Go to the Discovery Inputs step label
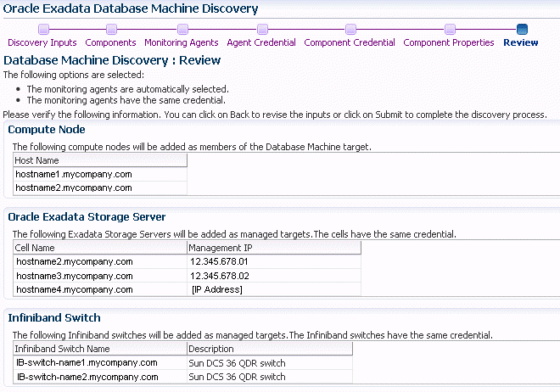Screen dimensions: 560x392 [x=42, y=42]
